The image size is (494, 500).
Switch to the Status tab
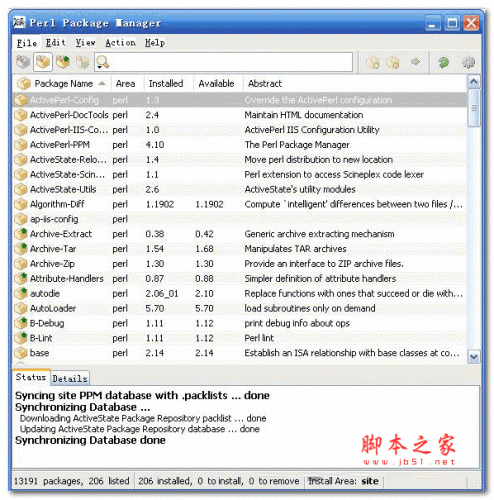point(31,377)
